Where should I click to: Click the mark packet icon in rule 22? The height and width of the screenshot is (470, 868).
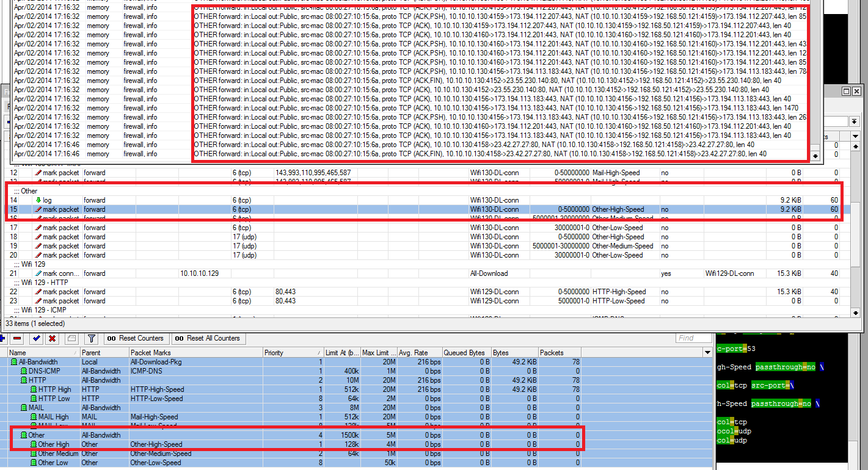pos(38,292)
